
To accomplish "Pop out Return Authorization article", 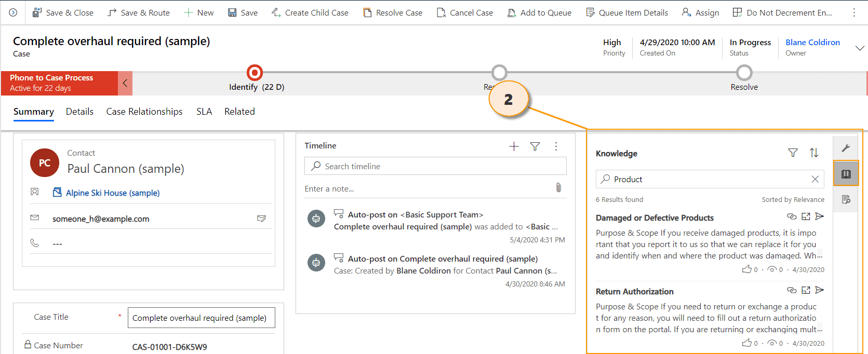I will pyautogui.click(x=806, y=290).
